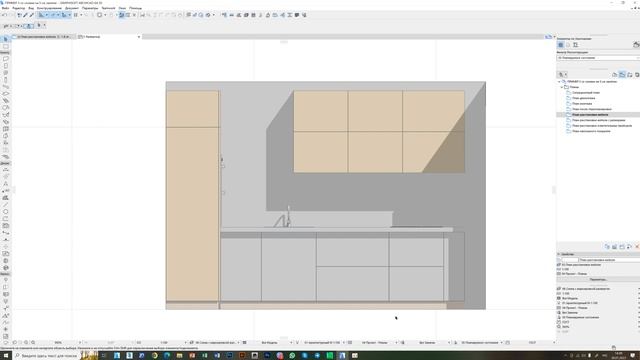640x360 pixels.
Task: Open the Документ menu
Action: click(72, 8)
